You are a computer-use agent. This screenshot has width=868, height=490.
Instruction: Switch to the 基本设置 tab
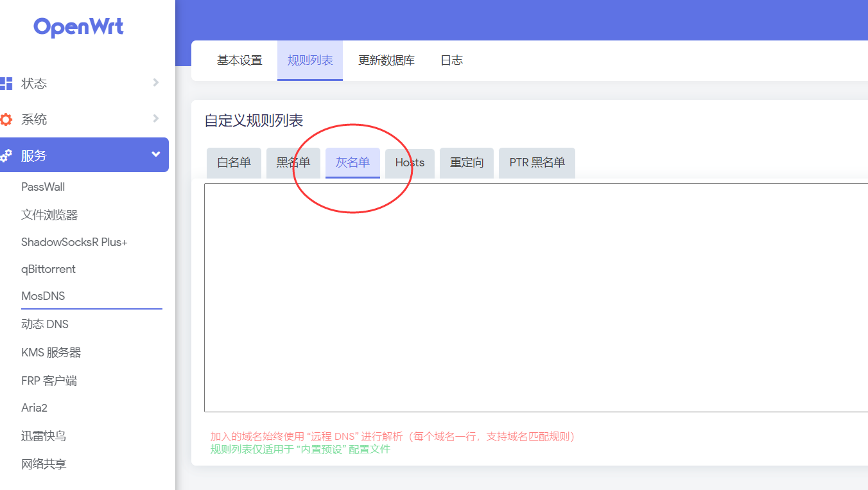pyautogui.click(x=239, y=60)
